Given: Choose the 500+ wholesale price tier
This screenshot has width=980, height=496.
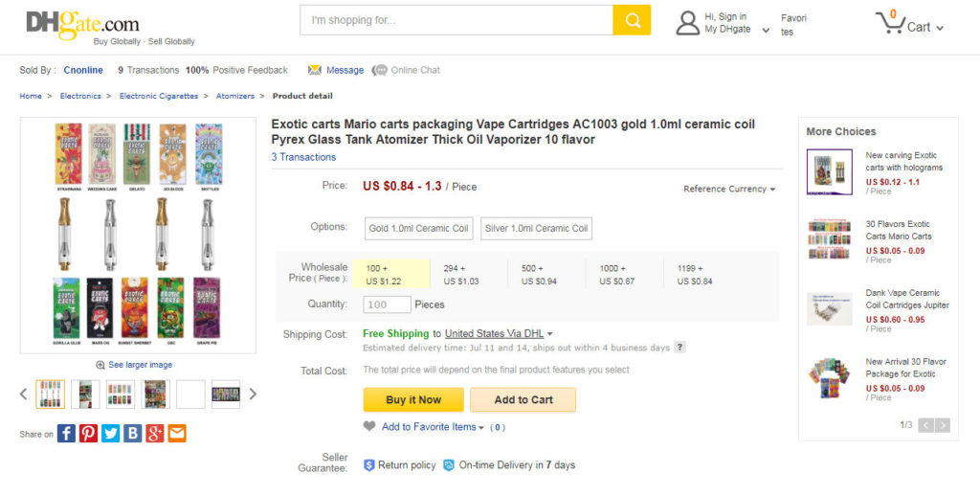Looking at the screenshot, I should (546, 275).
